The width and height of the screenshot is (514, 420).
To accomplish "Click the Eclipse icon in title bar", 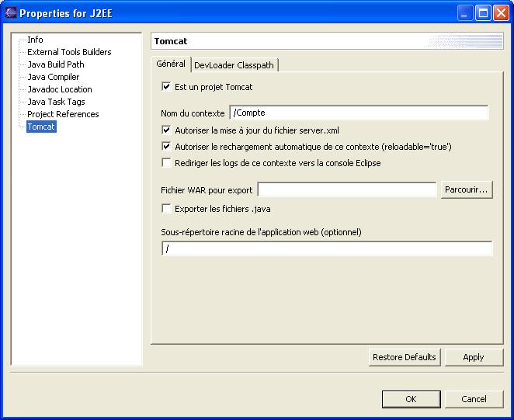I will point(11,12).
